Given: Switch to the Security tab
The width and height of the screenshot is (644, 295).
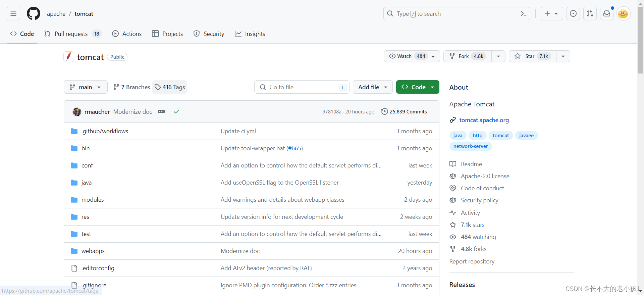Looking at the screenshot, I should coord(209,34).
